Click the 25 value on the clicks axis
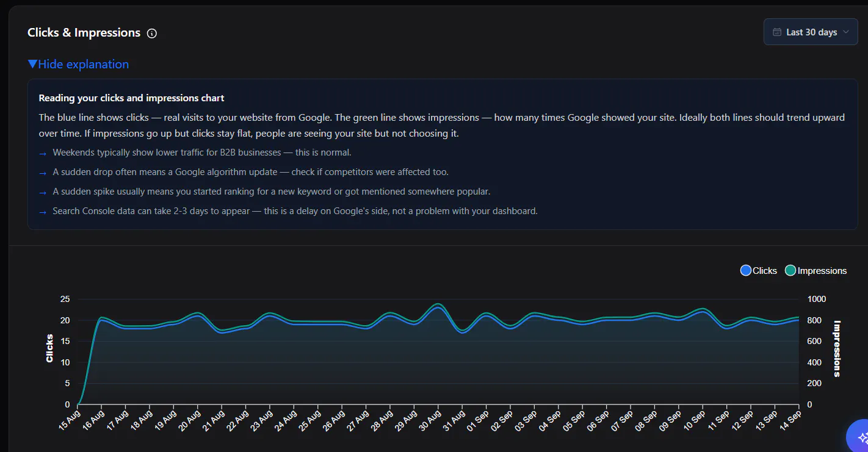Image resolution: width=868 pixels, height=452 pixels. [x=65, y=300]
